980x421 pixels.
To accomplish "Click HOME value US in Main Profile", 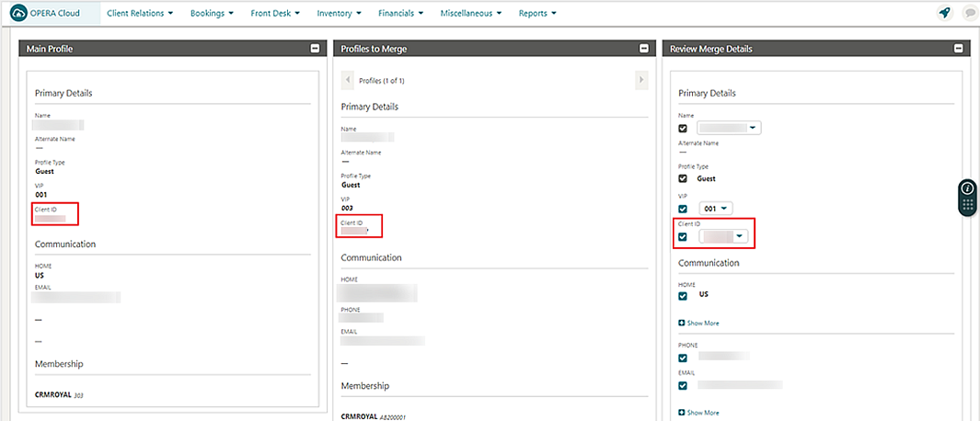I will coord(40,275).
